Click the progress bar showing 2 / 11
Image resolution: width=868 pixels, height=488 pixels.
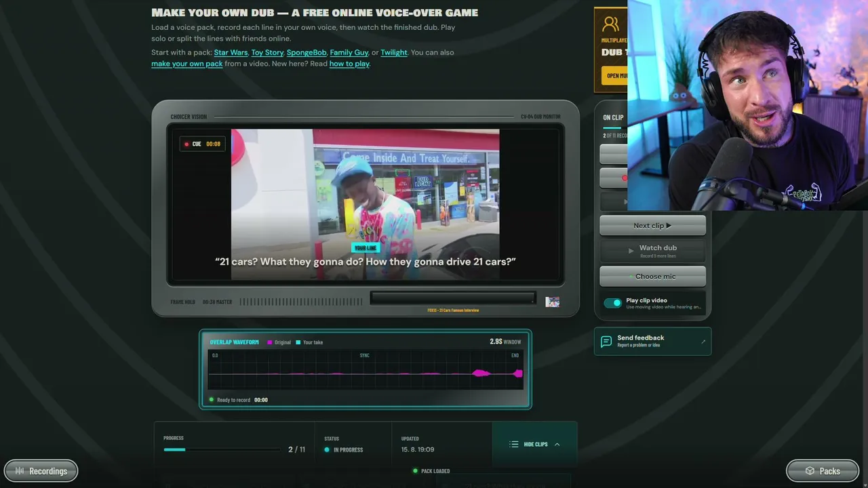click(221, 449)
